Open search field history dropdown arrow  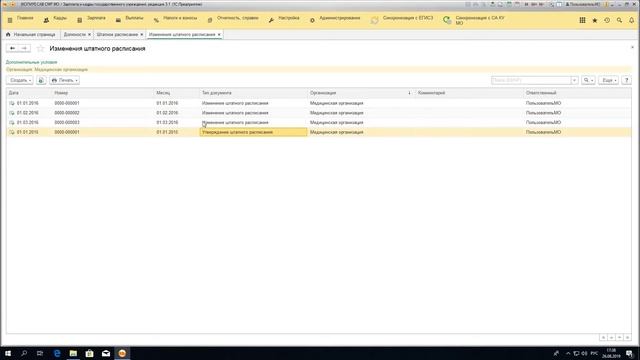574,80
